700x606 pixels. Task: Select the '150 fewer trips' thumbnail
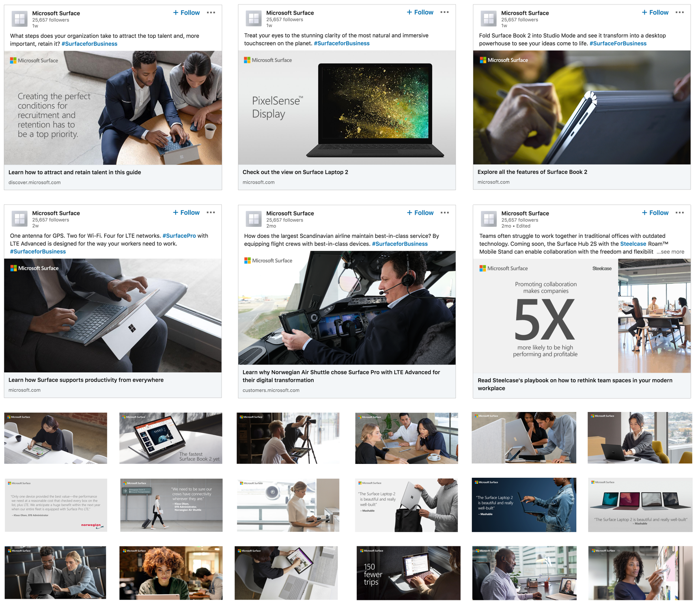[409, 573]
